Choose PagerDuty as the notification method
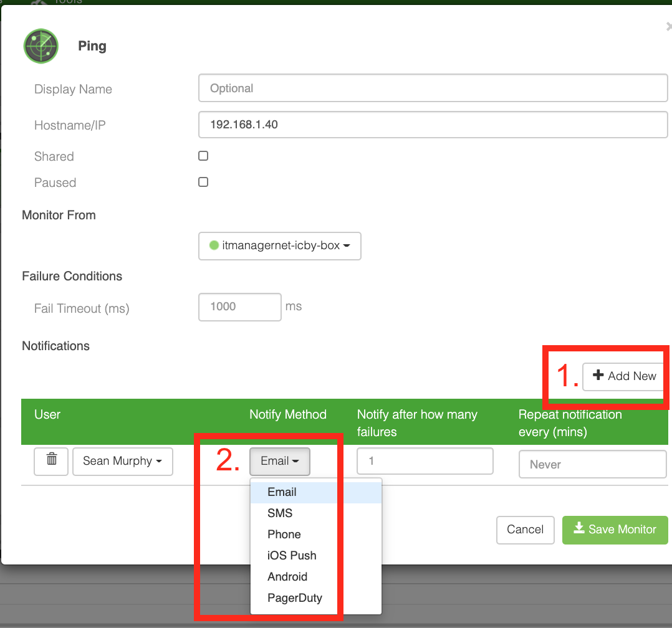 pos(295,597)
